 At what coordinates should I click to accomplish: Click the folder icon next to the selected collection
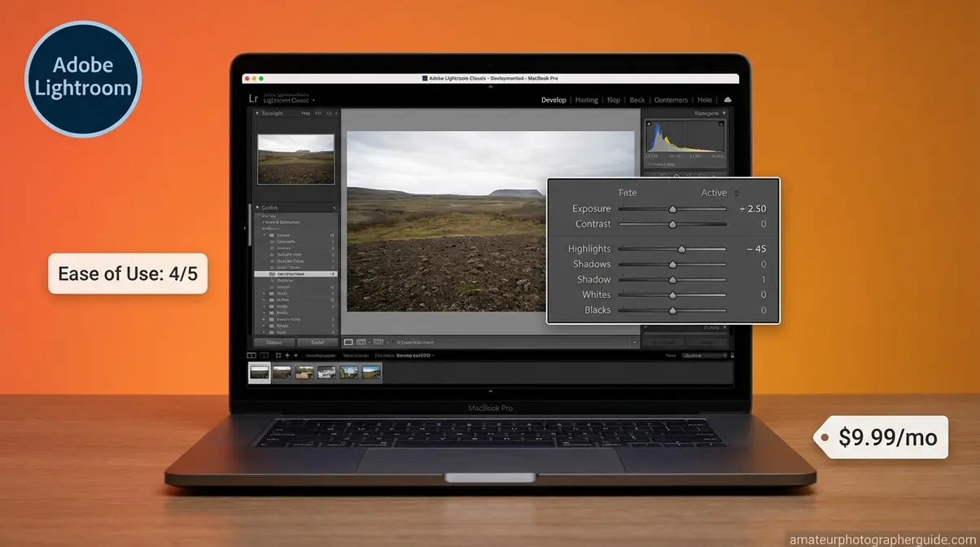[x=272, y=274]
